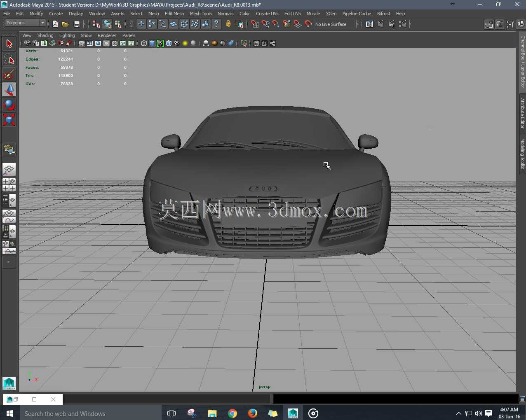Select by component type mode icon

(x=118, y=24)
